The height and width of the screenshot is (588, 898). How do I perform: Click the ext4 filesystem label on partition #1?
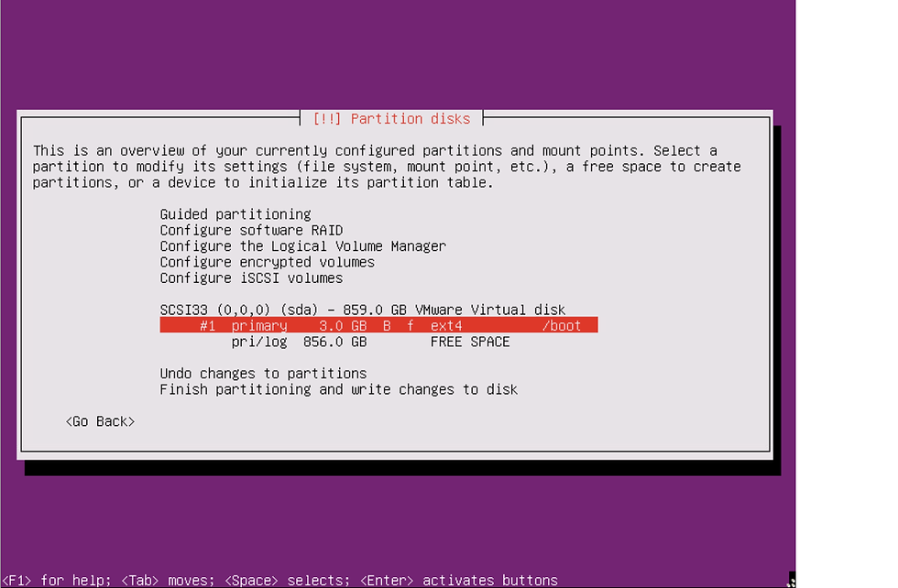(x=446, y=326)
